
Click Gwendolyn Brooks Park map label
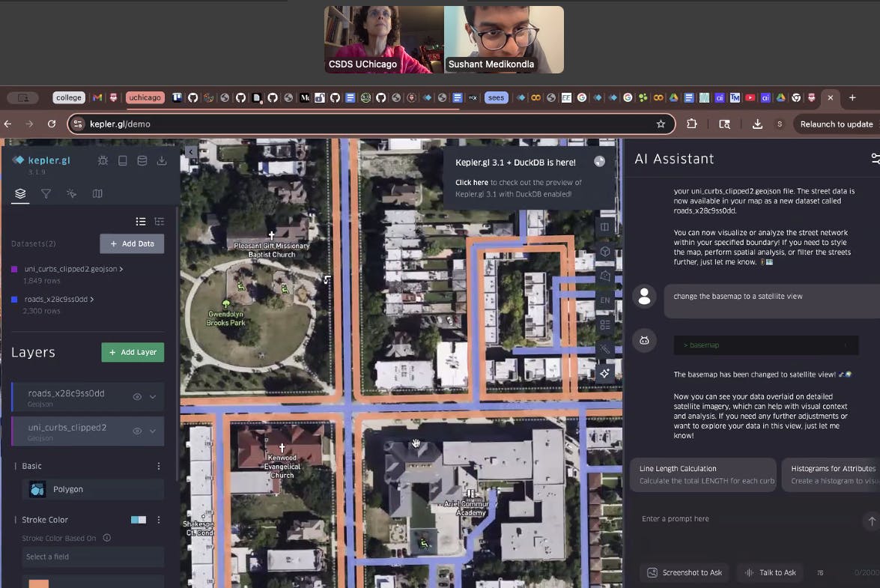coord(225,318)
